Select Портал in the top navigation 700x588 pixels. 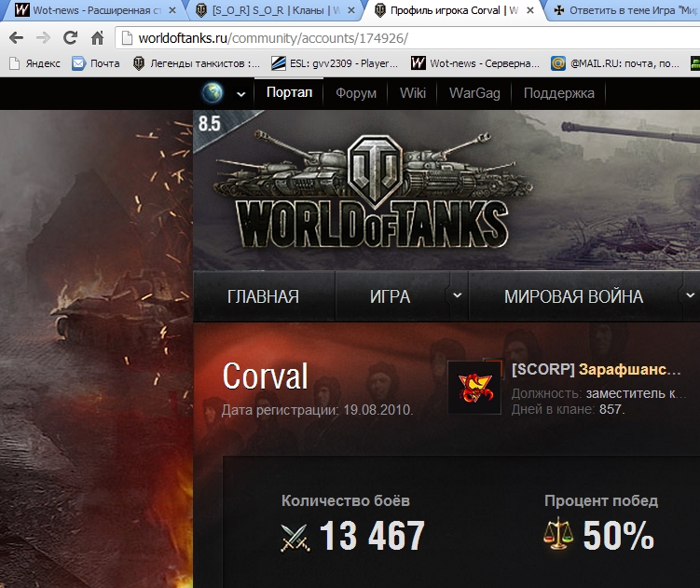[x=289, y=93]
